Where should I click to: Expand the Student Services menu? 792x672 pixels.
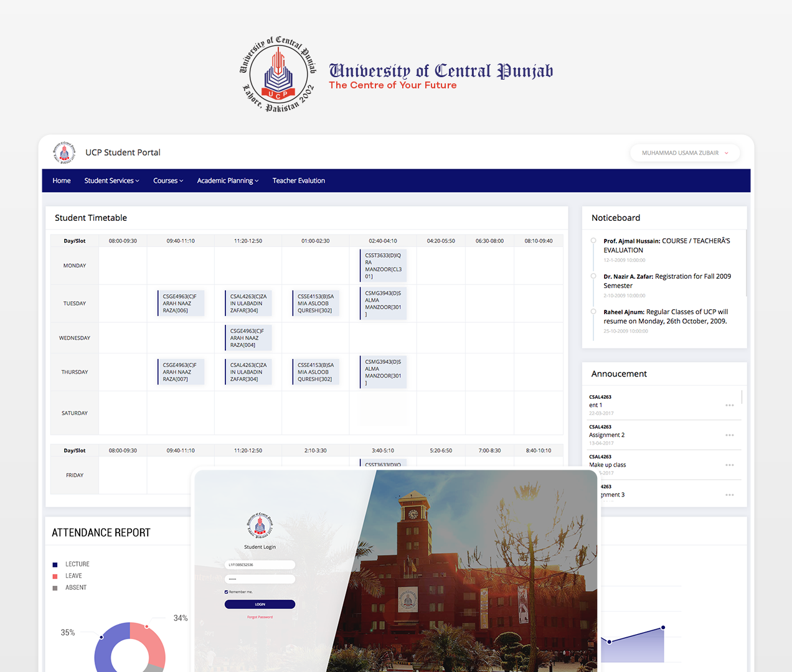tap(111, 180)
